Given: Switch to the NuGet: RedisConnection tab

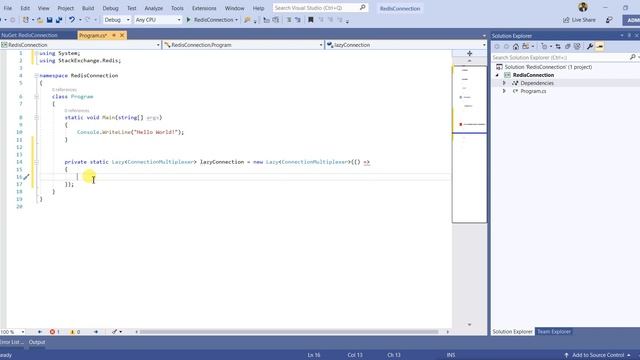Looking at the screenshot, I should click(29, 36).
